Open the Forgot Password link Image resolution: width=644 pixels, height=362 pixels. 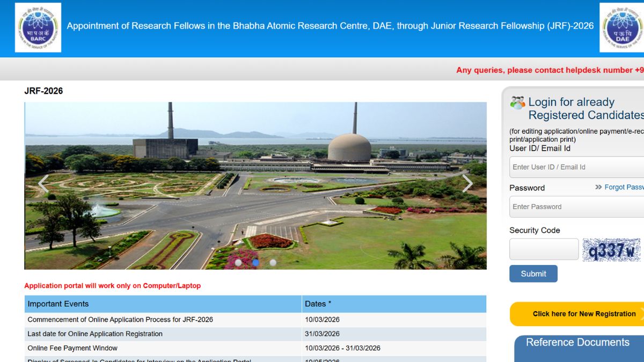tap(624, 187)
